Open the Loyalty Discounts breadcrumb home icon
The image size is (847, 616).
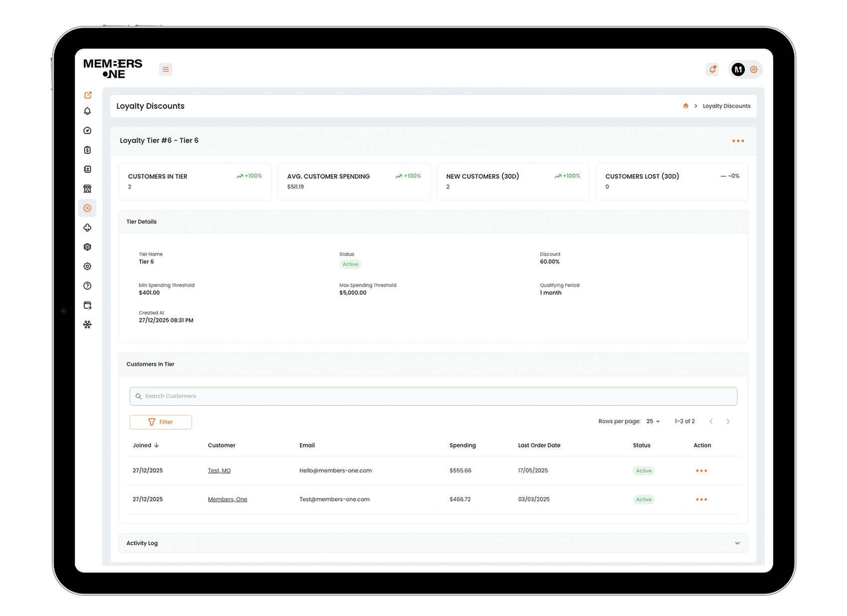pyautogui.click(x=686, y=106)
